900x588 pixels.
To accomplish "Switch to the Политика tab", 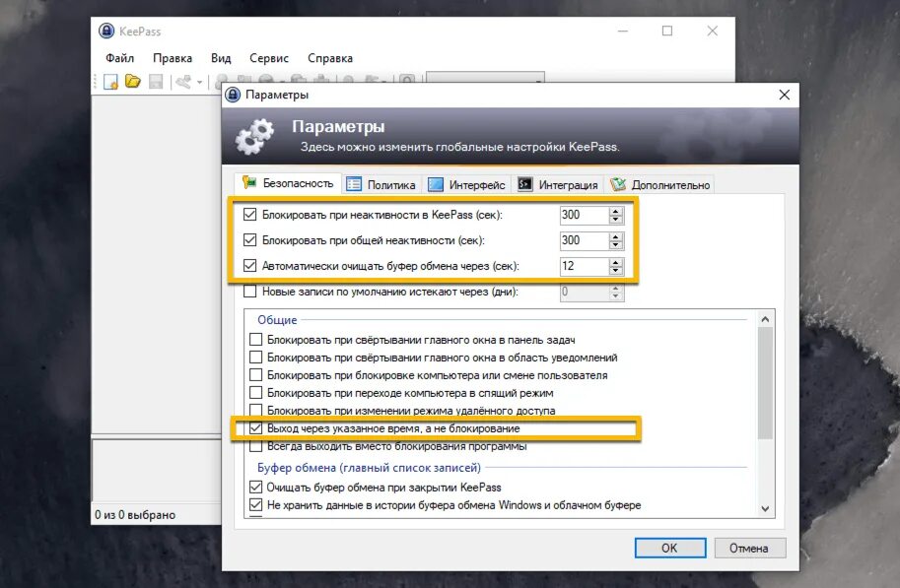I will [x=381, y=185].
